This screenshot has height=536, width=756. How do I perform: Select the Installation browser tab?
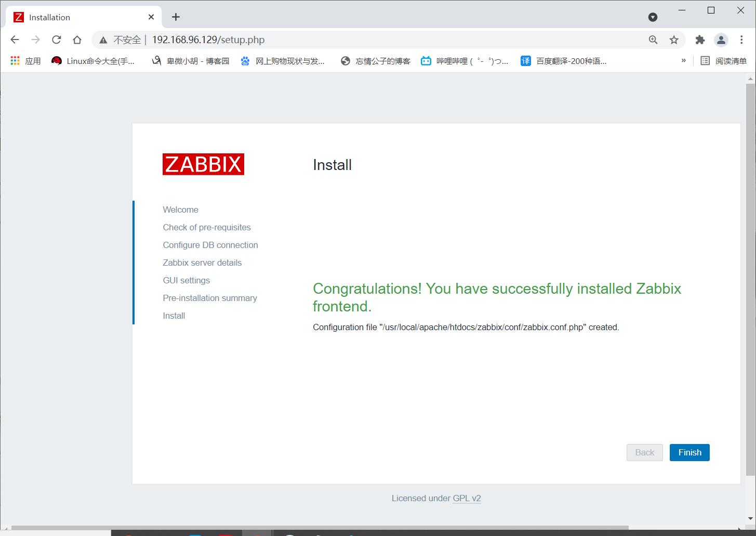(83, 17)
